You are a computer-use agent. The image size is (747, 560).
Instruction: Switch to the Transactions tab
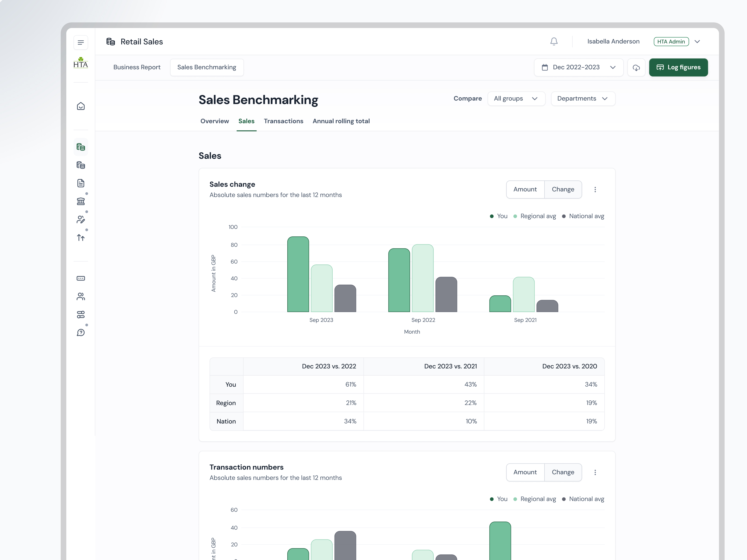(x=283, y=121)
